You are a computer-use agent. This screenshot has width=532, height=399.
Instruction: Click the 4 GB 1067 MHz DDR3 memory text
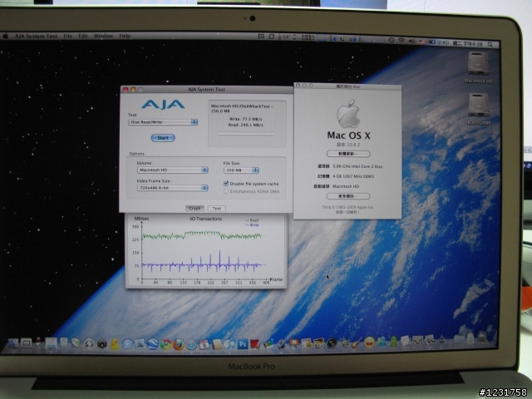[x=353, y=176]
